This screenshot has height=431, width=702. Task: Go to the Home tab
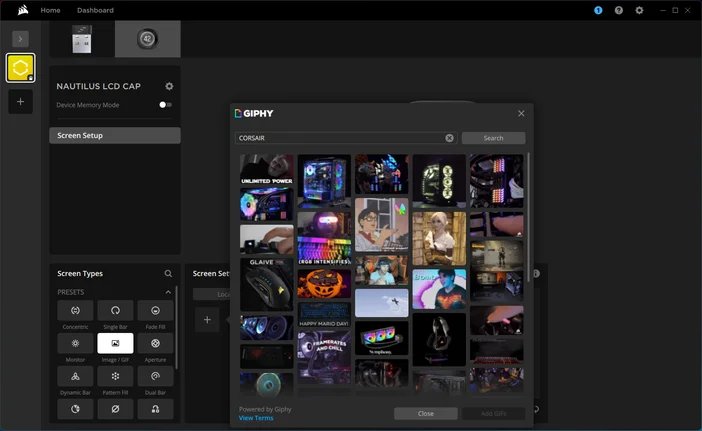point(50,10)
